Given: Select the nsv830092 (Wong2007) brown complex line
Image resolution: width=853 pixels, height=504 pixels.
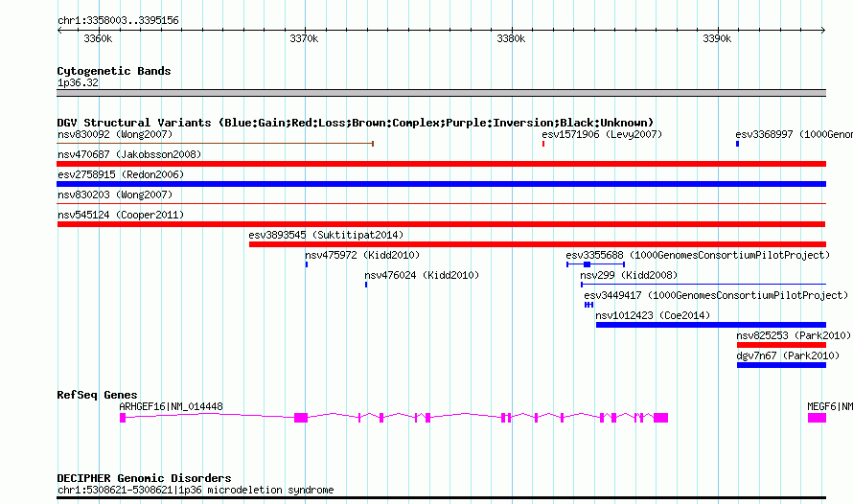Looking at the screenshot, I should [215, 144].
